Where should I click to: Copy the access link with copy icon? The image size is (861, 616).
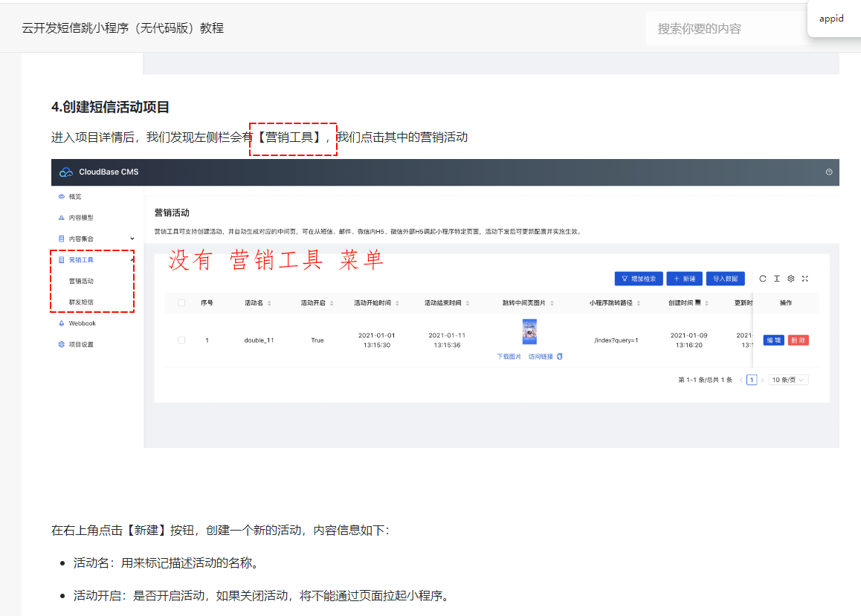(x=560, y=357)
